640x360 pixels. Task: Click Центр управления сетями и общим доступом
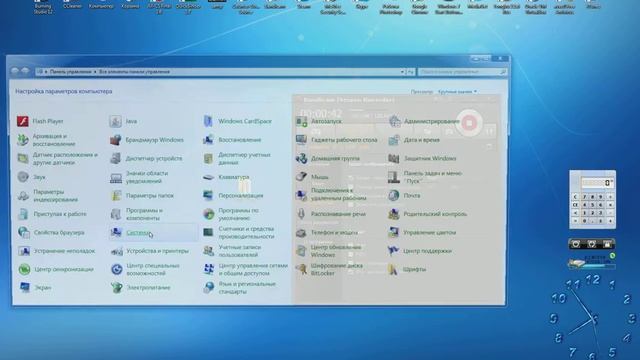[253, 269]
